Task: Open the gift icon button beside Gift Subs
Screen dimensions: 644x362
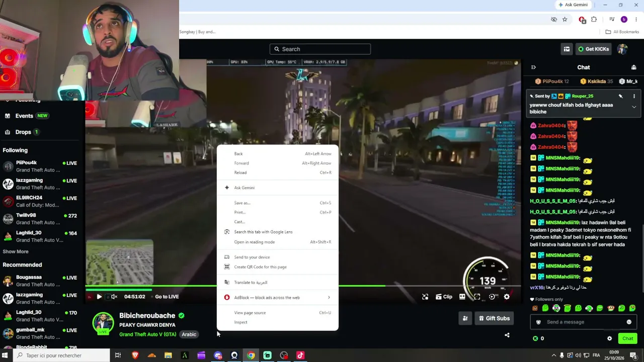Action: pyautogui.click(x=465, y=318)
